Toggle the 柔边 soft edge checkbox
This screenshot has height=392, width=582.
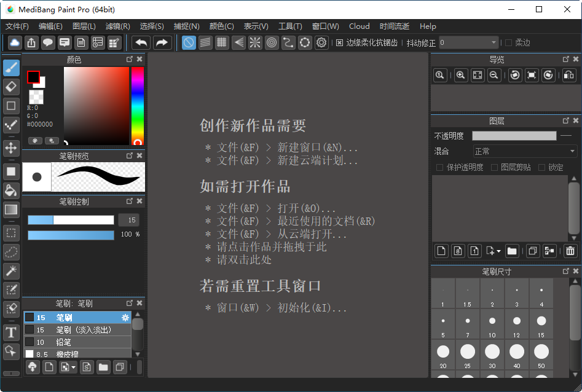(x=508, y=42)
